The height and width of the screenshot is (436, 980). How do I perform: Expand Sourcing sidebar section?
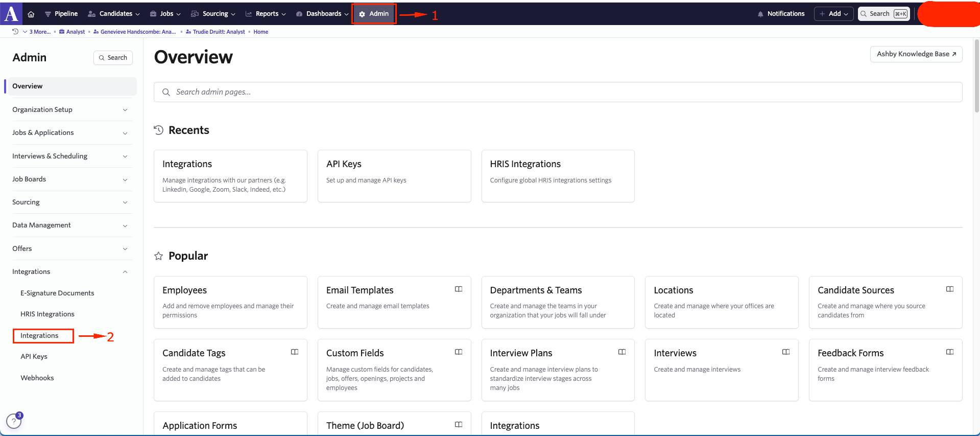[72, 202]
